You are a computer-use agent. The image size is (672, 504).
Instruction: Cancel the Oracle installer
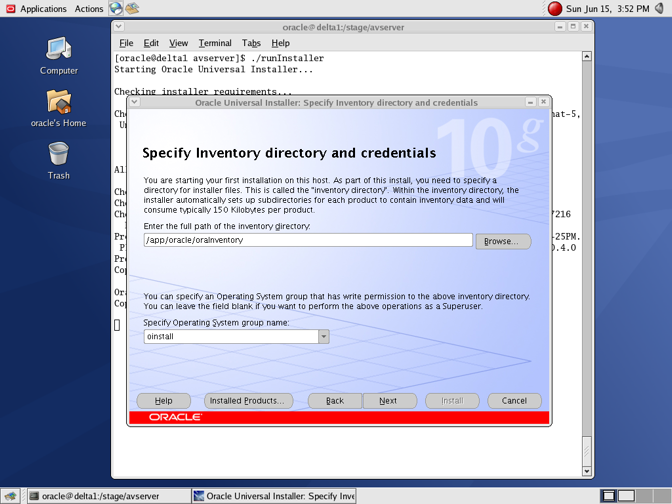coord(514,401)
